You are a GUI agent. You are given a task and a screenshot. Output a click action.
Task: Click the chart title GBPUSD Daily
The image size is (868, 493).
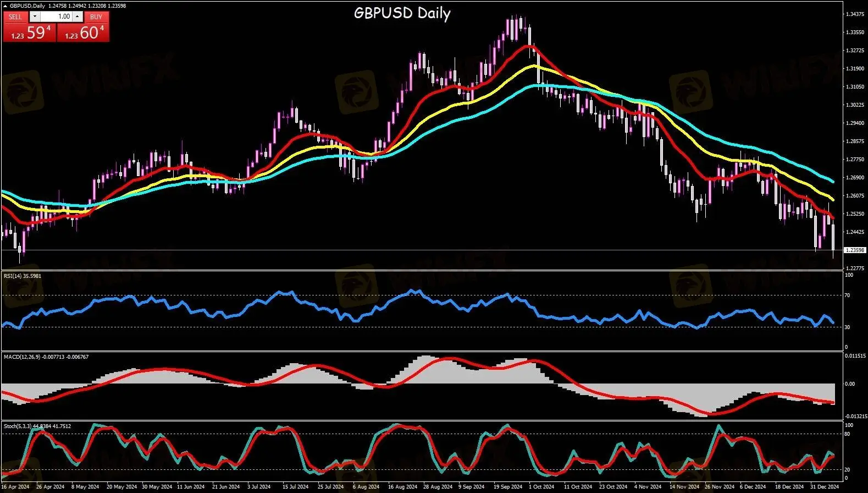[402, 13]
